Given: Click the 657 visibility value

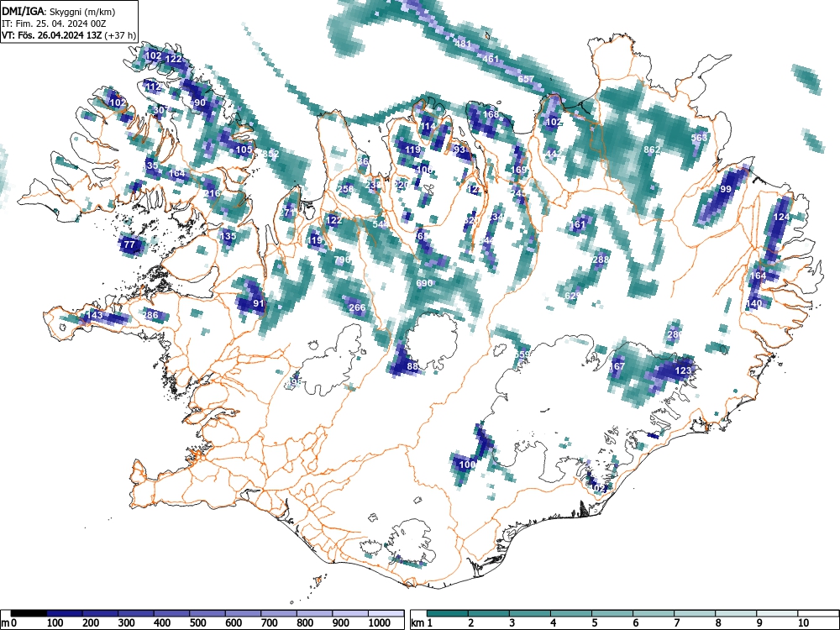Looking at the screenshot, I should coord(526,79).
